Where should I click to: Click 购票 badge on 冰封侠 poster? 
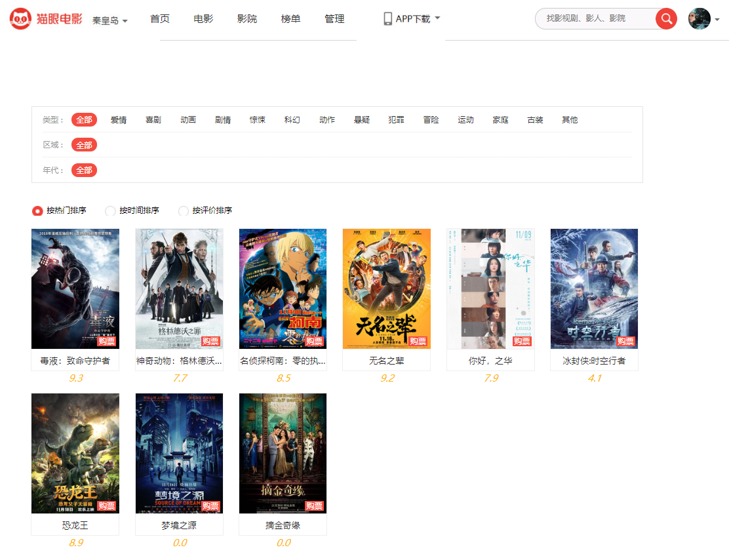pos(626,342)
